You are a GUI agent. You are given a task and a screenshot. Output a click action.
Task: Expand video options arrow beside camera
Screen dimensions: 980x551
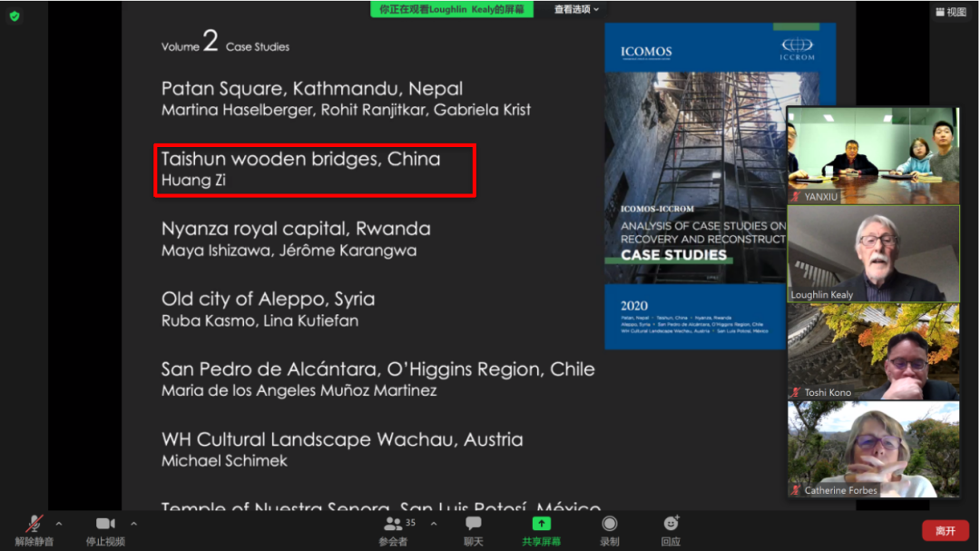[x=133, y=524]
